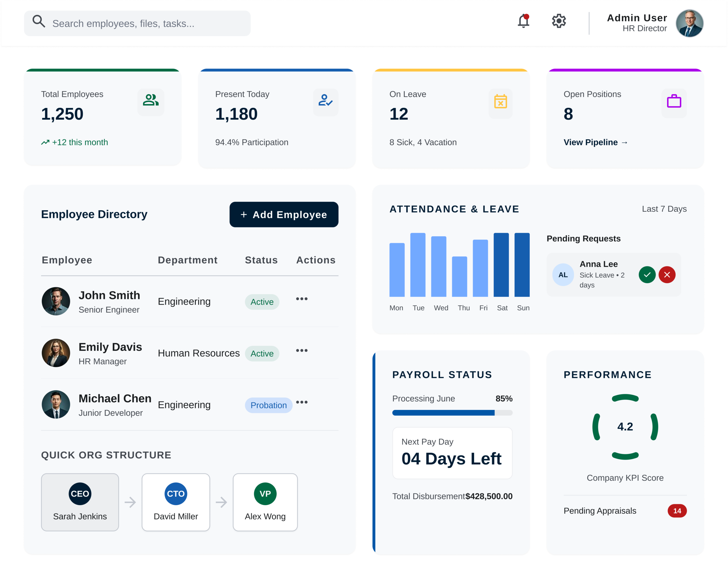Click the Saturday attendance bar
The height and width of the screenshot is (577, 728).
(501, 265)
